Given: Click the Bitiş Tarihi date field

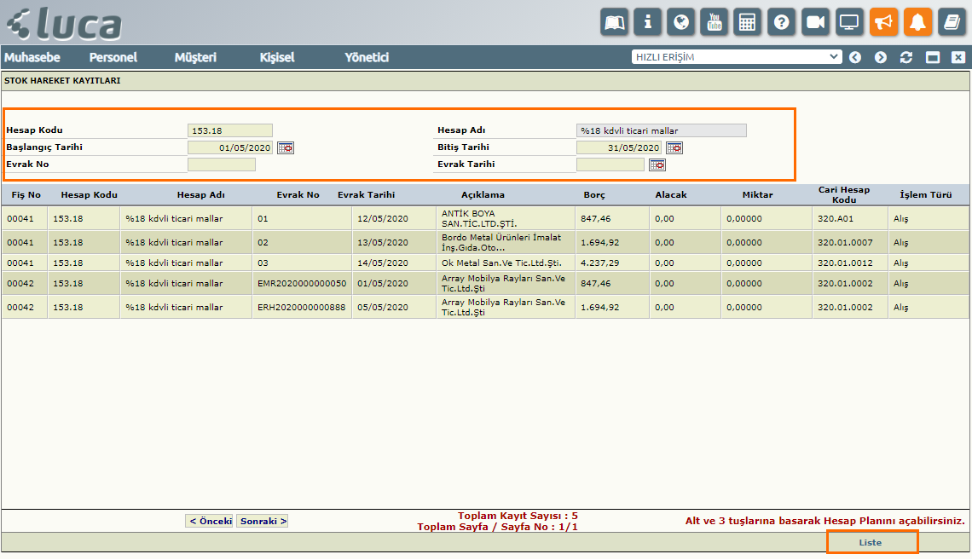Looking at the screenshot, I should click(x=619, y=148).
